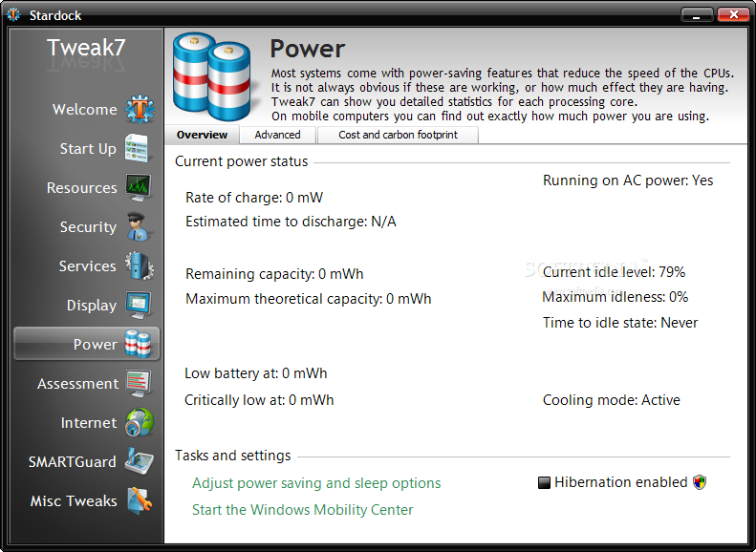Click 'Critically low at: 0 mWh'
This screenshot has height=552, width=756.
click(x=259, y=400)
